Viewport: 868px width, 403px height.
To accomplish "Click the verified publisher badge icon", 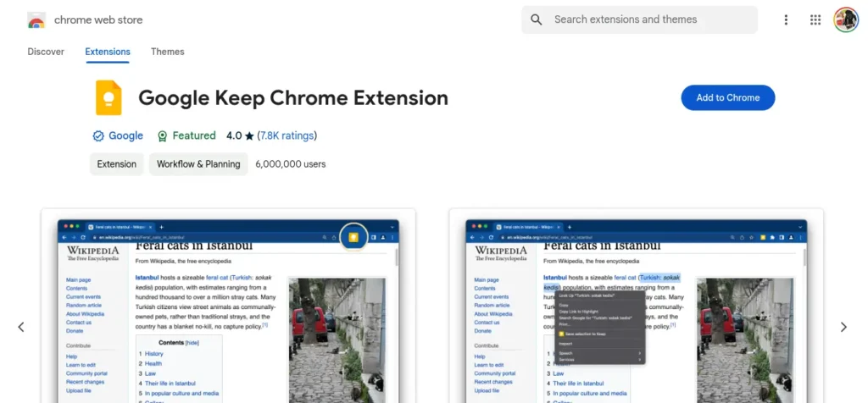I will pyautogui.click(x=98, y=136).
